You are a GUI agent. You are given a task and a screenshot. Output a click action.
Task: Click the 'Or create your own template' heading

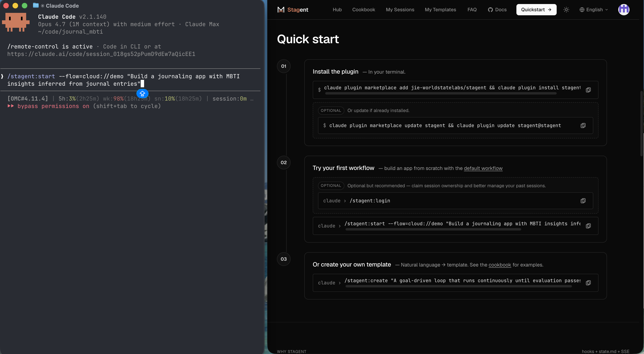point(352,264)
